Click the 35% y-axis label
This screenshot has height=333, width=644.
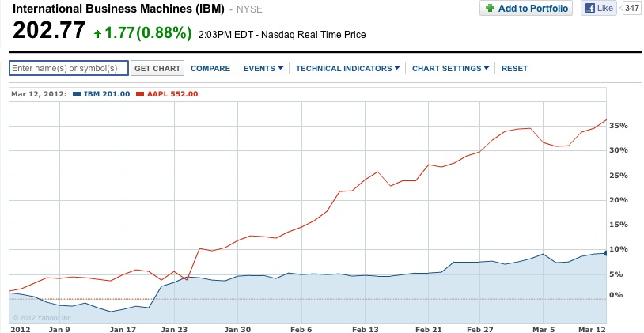[618, 126]
